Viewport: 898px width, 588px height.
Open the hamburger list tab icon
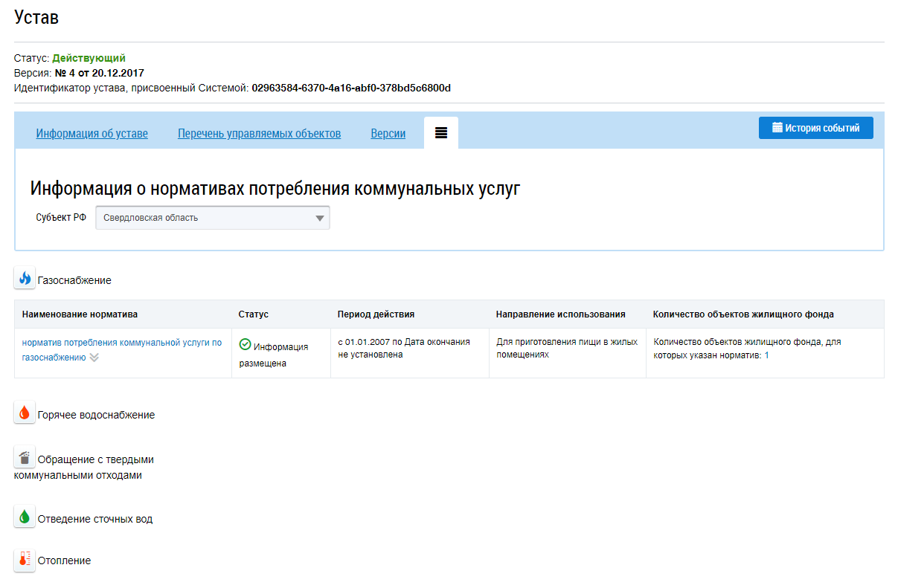[441, 133]
